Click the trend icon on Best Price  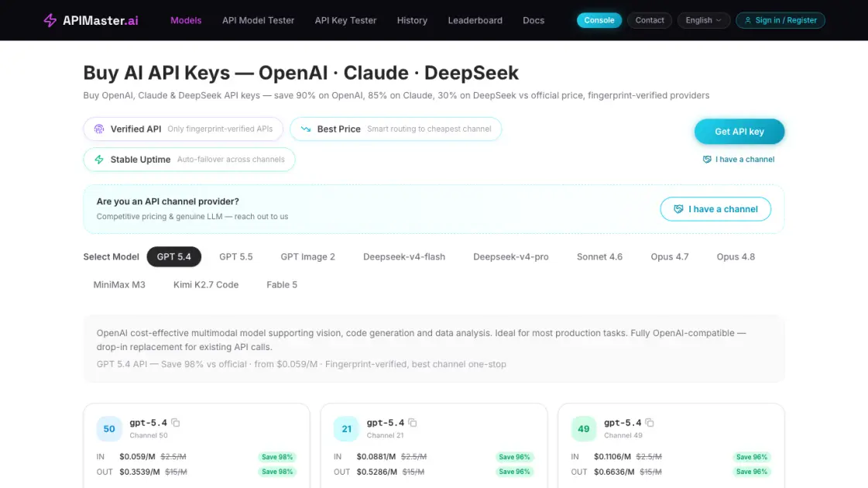306,129
